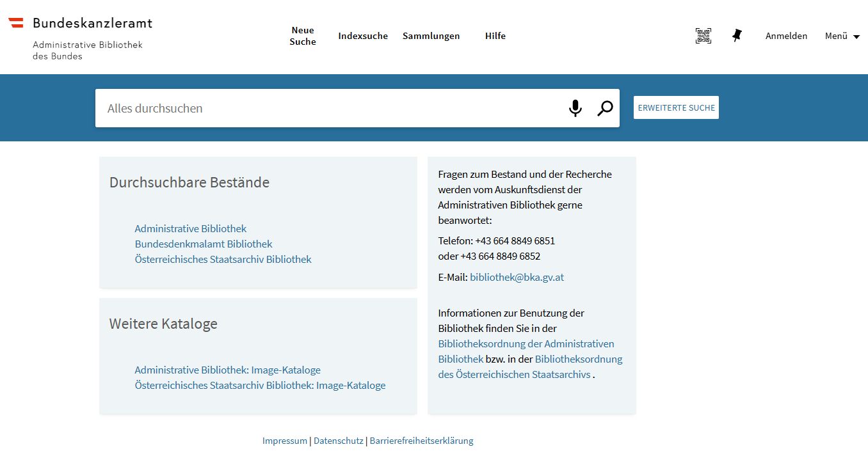The height and width of the screenshot is (456, 868).
Task: Open the Administrative Bibliothek collection link
Action: click(190, 228)
